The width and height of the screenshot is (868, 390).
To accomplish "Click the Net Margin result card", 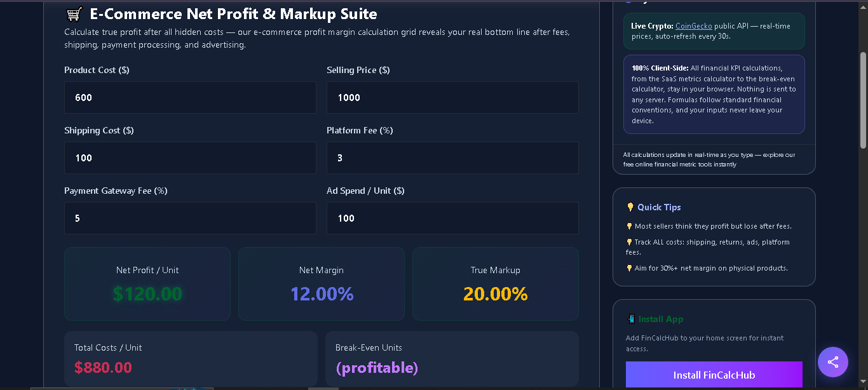I will coord(322,284).
